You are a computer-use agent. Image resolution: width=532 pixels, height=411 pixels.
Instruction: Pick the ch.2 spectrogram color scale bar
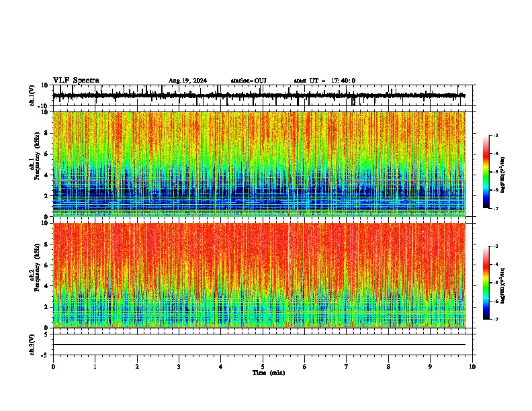(486, 283)
